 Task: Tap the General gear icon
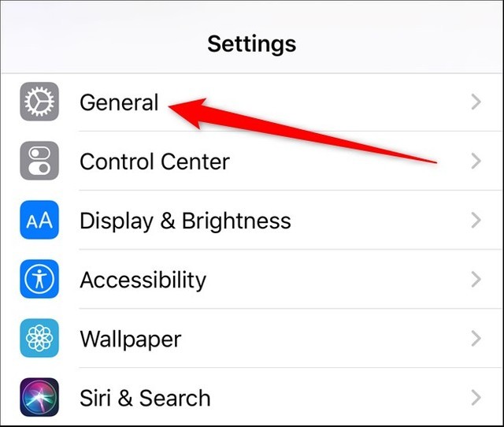[39, 102]
